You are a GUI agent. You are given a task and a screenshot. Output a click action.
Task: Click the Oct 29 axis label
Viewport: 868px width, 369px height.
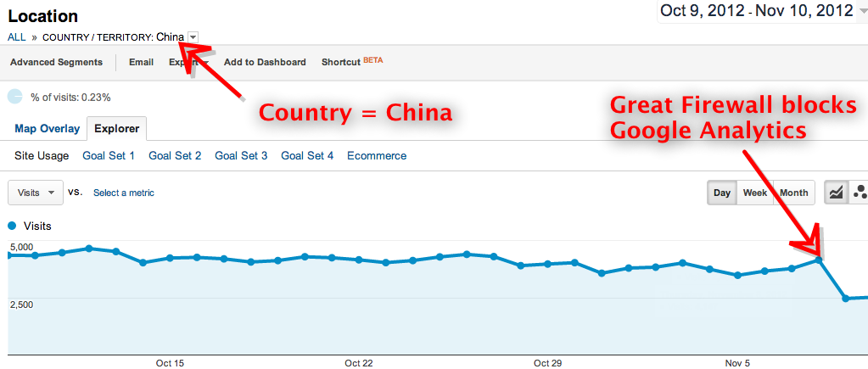[548, 363]
